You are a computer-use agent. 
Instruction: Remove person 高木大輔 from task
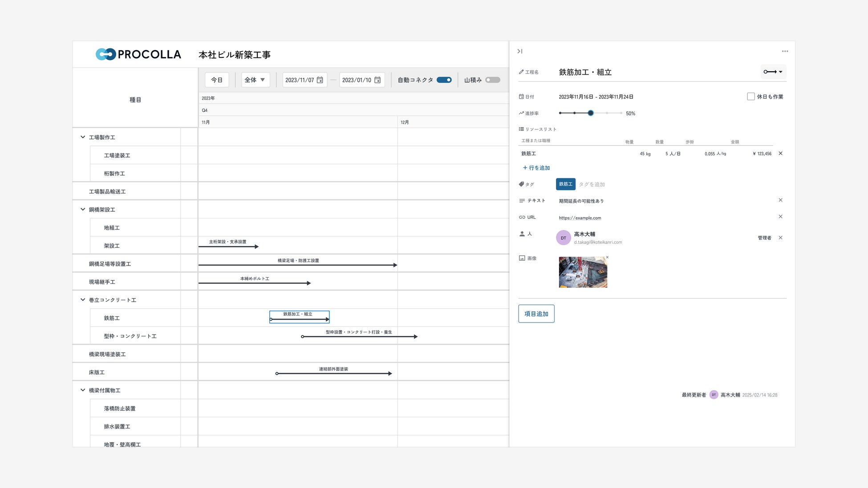[780, 238]
